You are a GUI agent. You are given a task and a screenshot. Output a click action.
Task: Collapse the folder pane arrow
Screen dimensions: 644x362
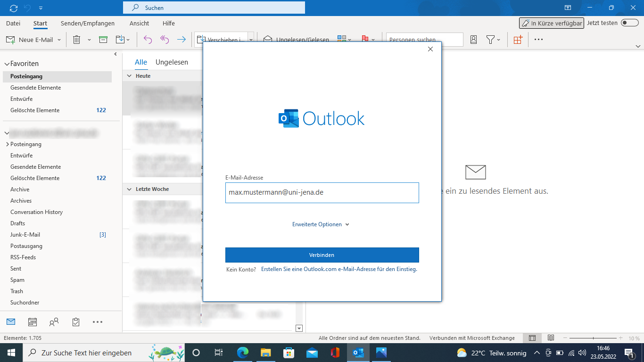116,54
